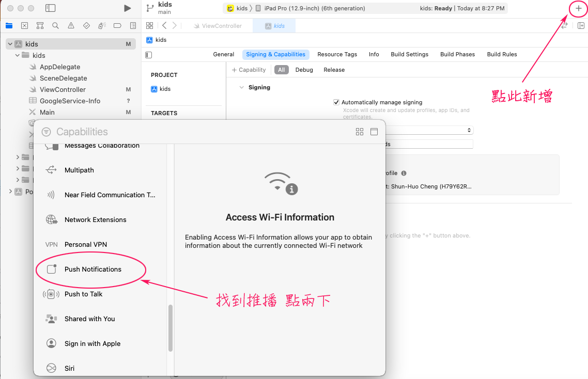Open the Report navigator
The image size is (588, 379).
[x=133, y=25]
